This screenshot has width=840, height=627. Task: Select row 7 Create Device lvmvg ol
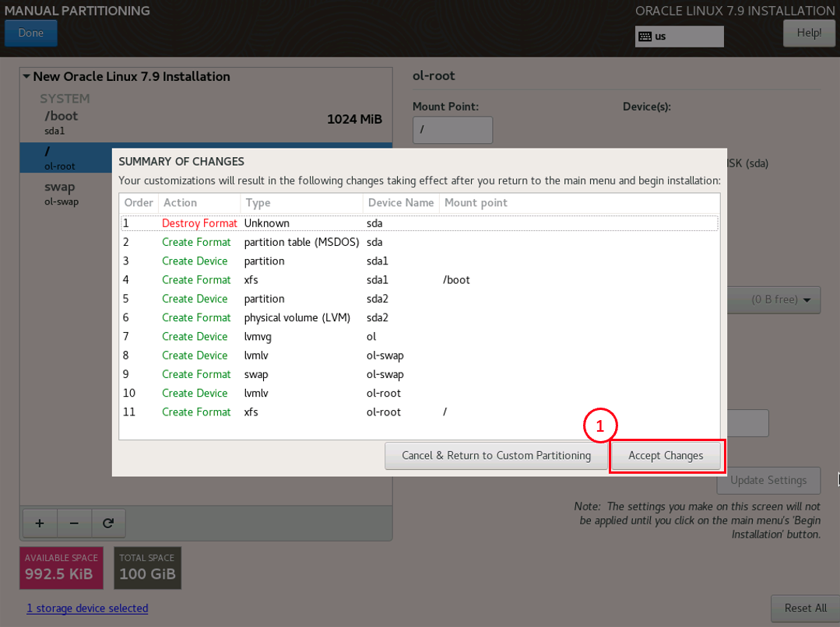click(x=420, y=336)
